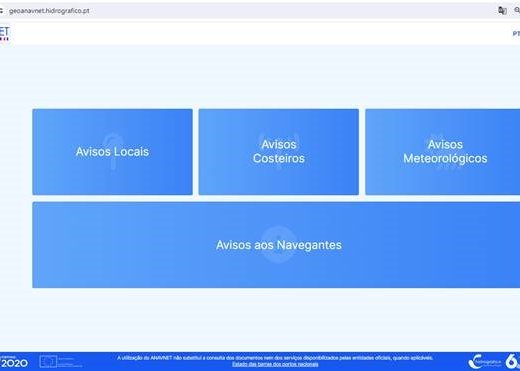
Task: Open the Avisos Meteorológicos tile
Action: pos(443,152)
